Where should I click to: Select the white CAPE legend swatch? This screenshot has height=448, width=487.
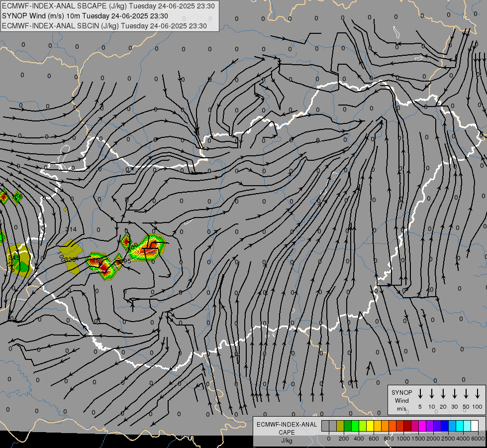click(x=475, y=426)
